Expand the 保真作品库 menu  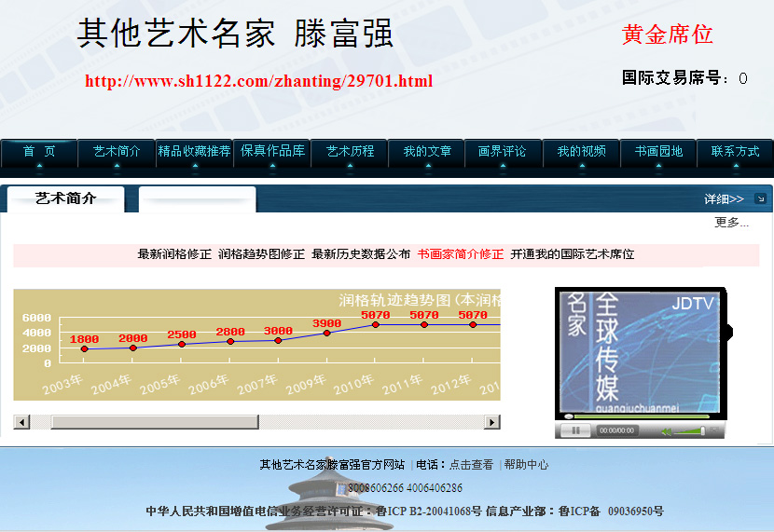pos(272,151)
